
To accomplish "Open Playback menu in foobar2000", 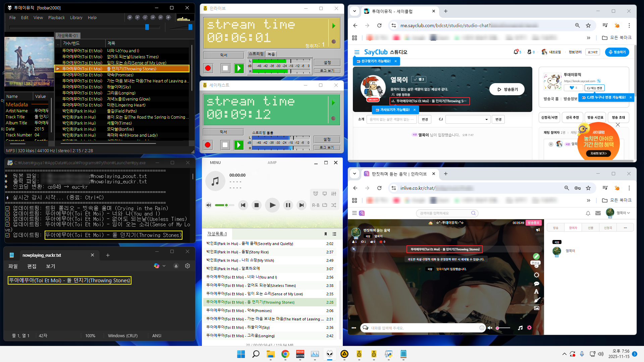I will pos(56,18).
